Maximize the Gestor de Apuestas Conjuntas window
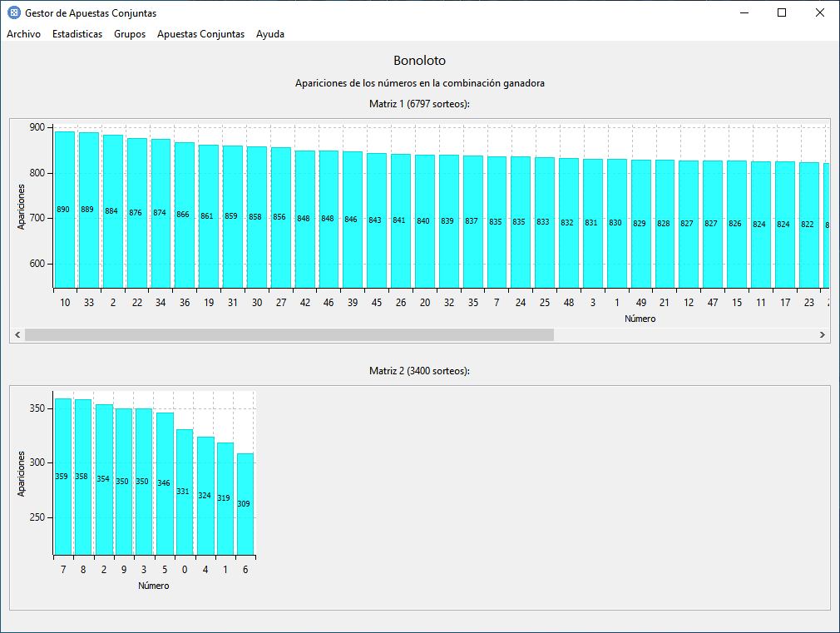The width and height of the screenshot is (840, 633). tap(782, 12)
